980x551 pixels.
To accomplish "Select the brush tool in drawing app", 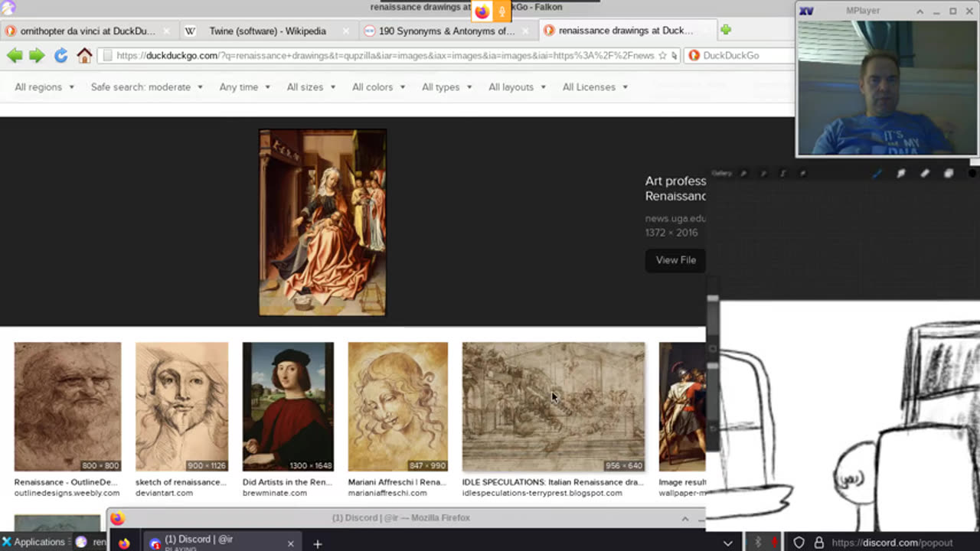I will (877, 174).
